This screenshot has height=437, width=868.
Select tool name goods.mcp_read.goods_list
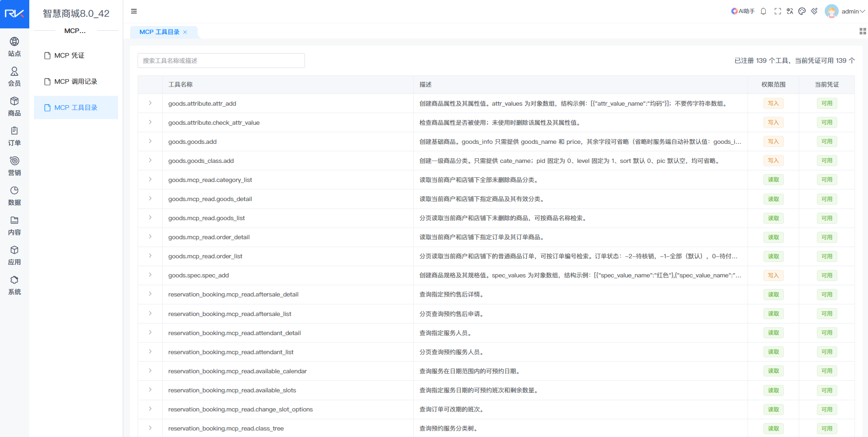[206, 218]
